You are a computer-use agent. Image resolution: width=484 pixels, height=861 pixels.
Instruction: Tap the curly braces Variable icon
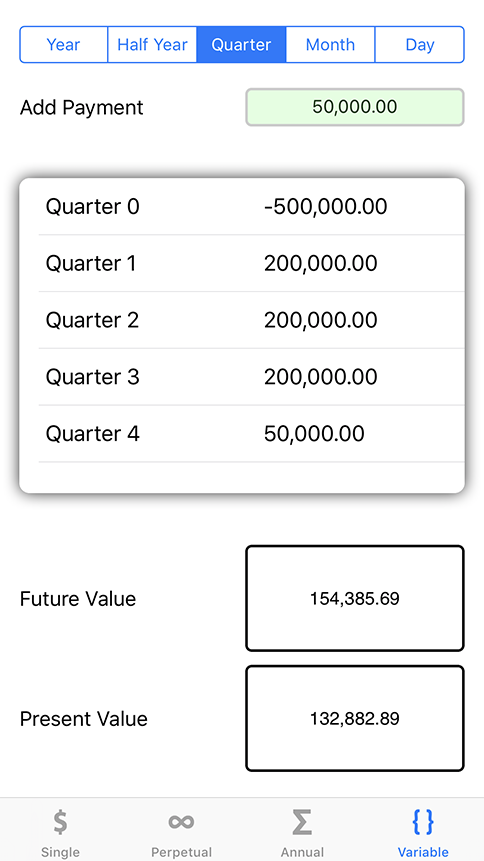[x=423, y=822]
